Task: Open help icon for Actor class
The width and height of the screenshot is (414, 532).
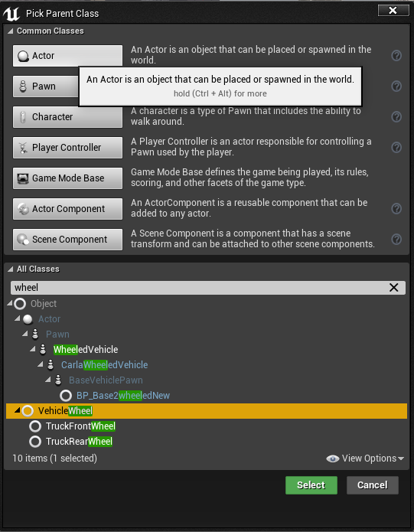Action: (396, 55)
